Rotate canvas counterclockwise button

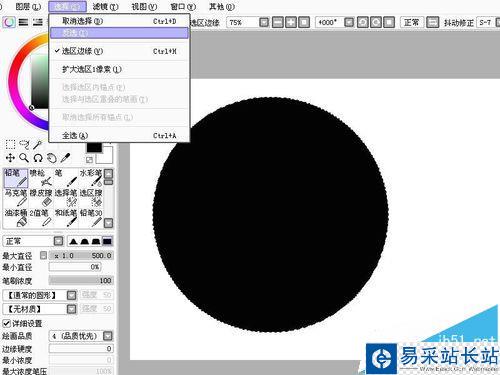363,22
